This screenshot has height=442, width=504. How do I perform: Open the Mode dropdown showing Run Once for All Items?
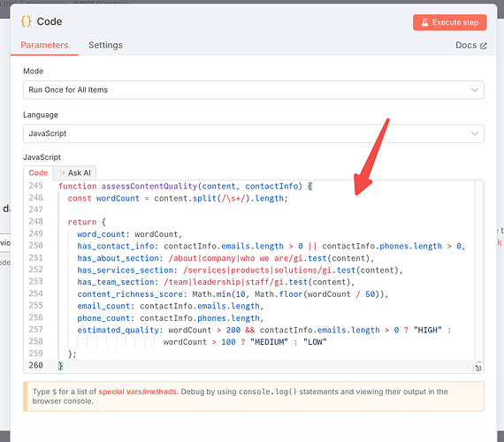click(253, 90)
